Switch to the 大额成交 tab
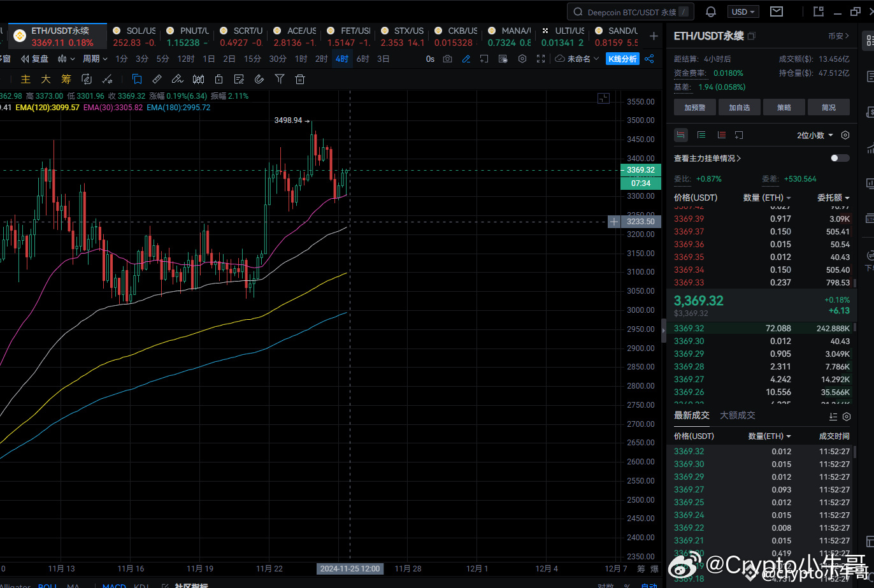Screen dimensions: 874x588 point(736,415)
